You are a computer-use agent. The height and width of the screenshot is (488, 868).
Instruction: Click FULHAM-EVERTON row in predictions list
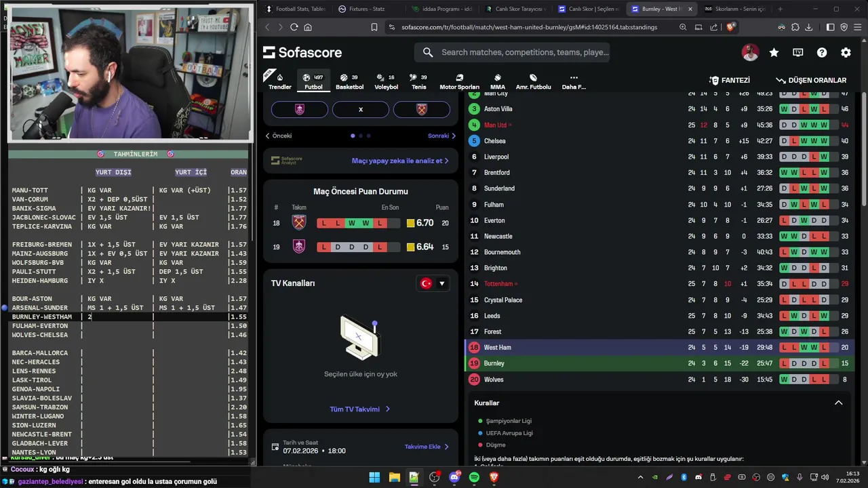coord(129,326)
